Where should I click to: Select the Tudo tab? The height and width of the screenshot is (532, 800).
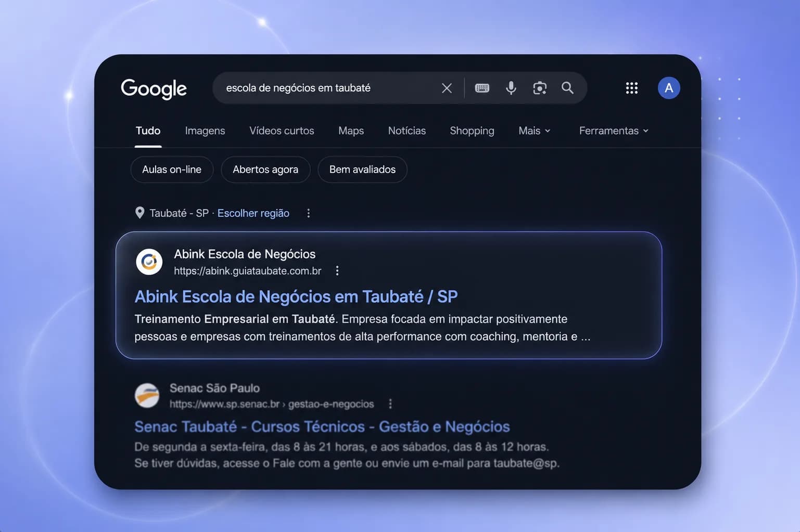[x=148, y=131]
